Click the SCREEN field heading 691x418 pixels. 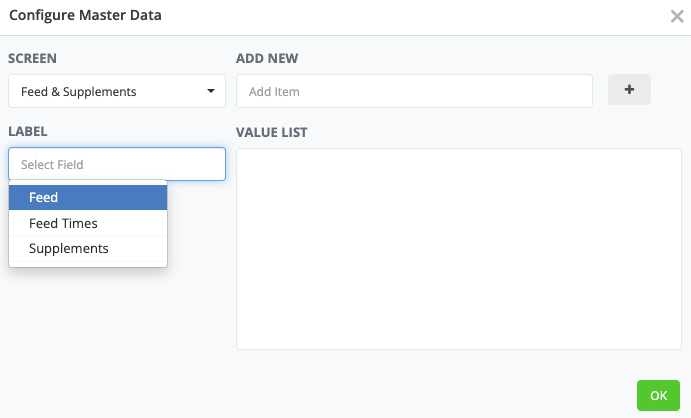click(32, 58)
